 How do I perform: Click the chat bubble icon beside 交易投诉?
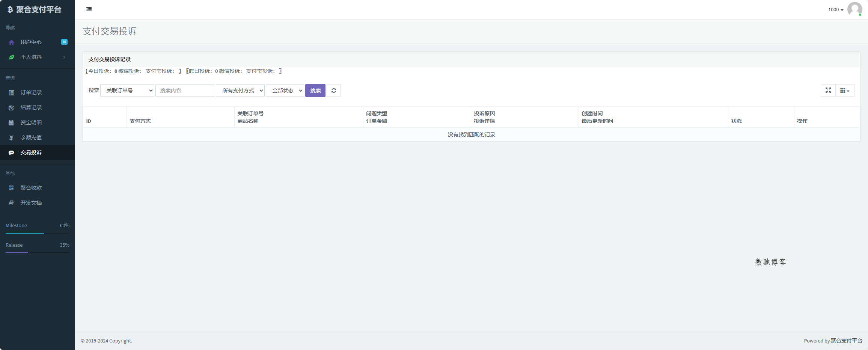[x=11, y=153]
